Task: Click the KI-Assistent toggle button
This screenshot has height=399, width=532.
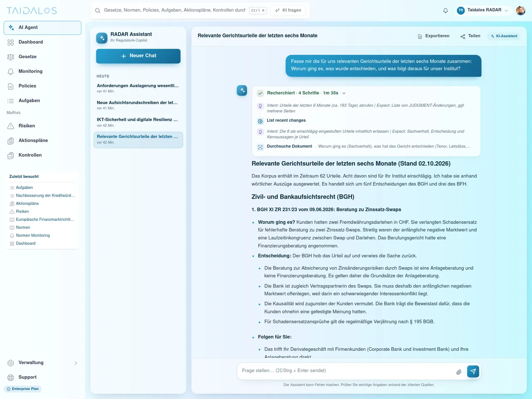Action: [504, 36]
